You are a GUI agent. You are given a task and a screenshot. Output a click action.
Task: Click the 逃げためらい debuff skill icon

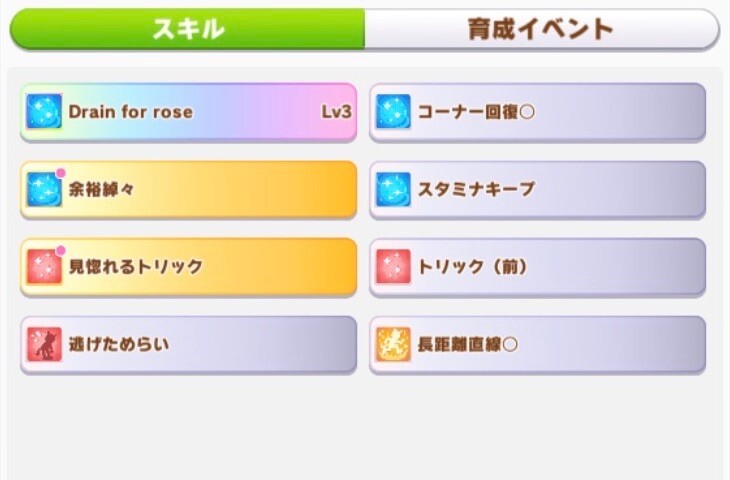coord(44,345)
